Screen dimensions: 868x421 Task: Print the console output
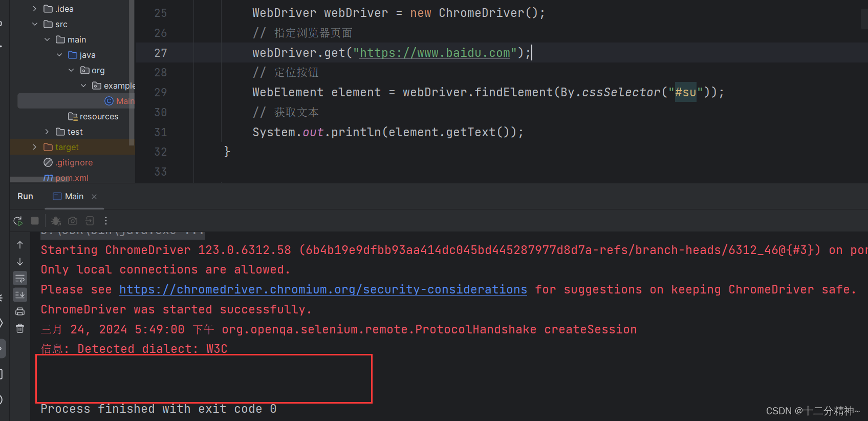point(20,311)
